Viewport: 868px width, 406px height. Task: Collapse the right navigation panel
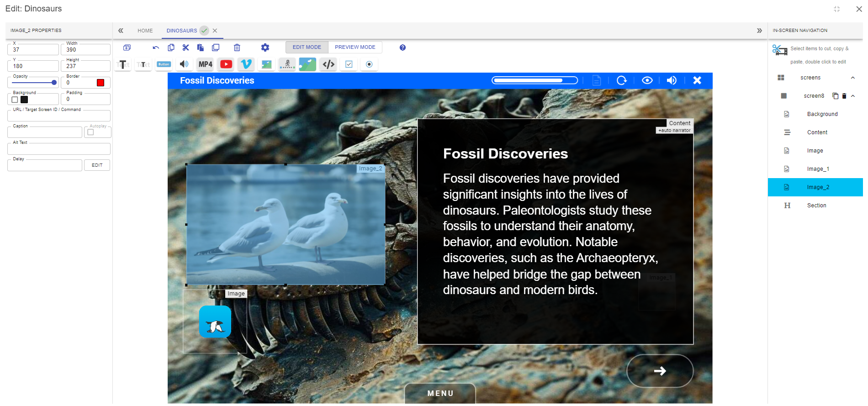[x=759, y=31]
